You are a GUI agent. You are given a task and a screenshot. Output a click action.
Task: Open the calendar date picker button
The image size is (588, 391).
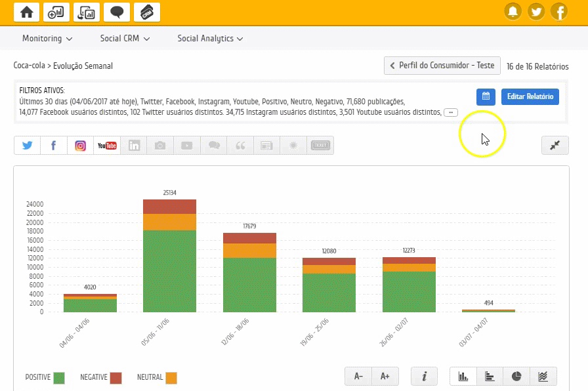pos(486,96)
